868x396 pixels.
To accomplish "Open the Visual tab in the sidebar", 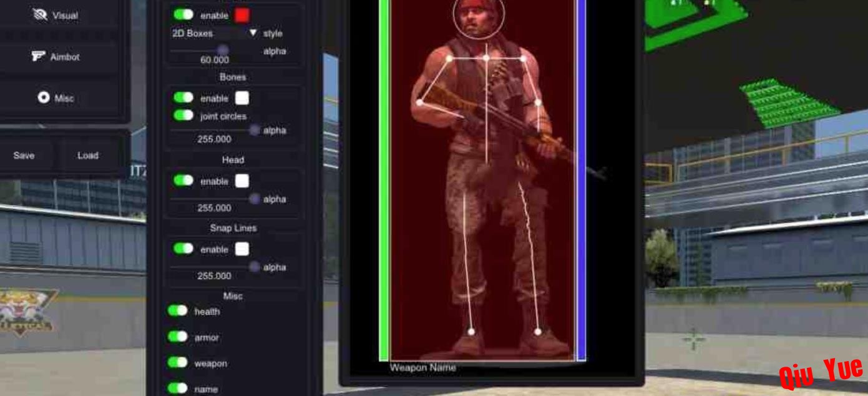I will (56, 16).
